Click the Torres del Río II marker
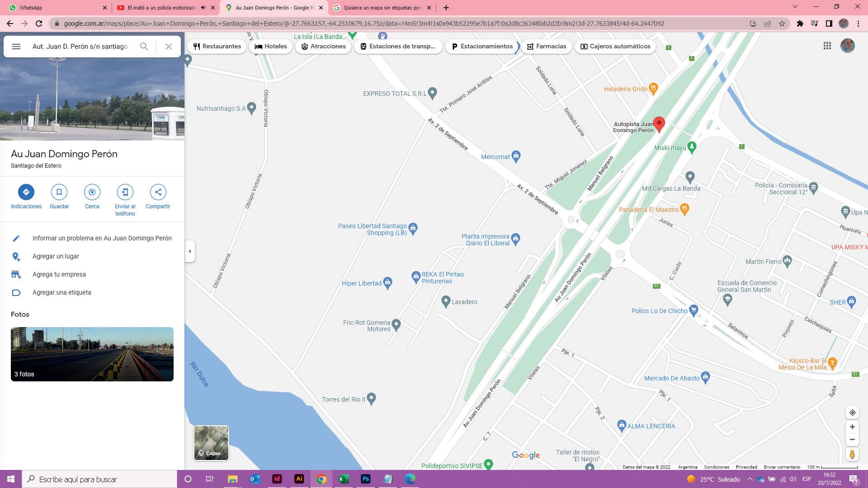Image resolution: width=868 pixels, height=488 pixels. (371, 399)
